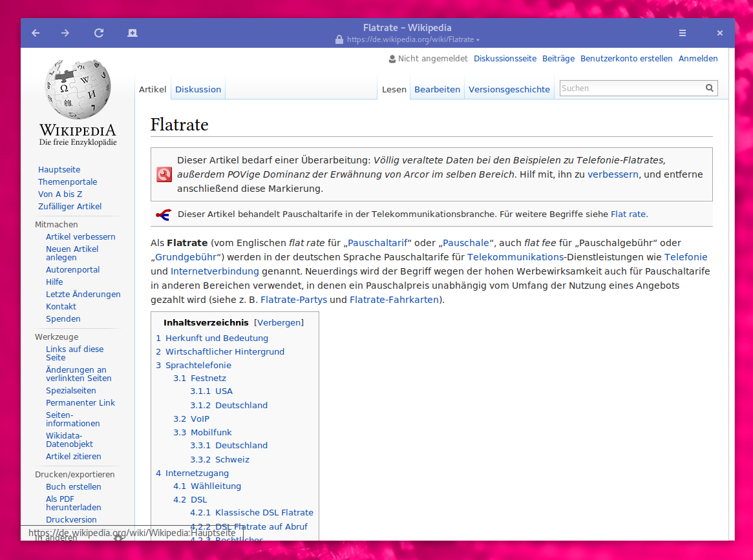Click the search magnifier icon
Image resolution: width=753 pixels, height=560 pixels.
pyautogui.click(x=709, y=88)
